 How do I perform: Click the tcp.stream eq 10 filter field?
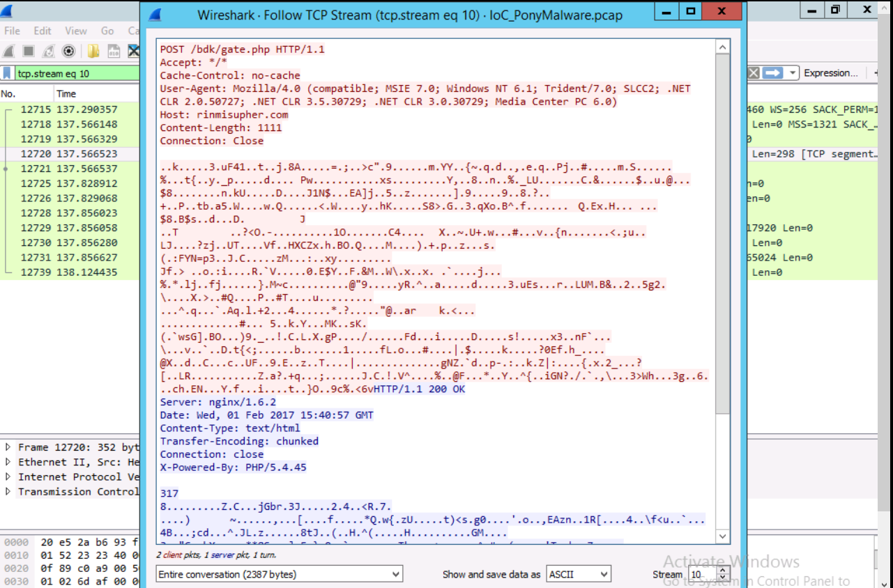pyautogui.click(x=77, y=73)
